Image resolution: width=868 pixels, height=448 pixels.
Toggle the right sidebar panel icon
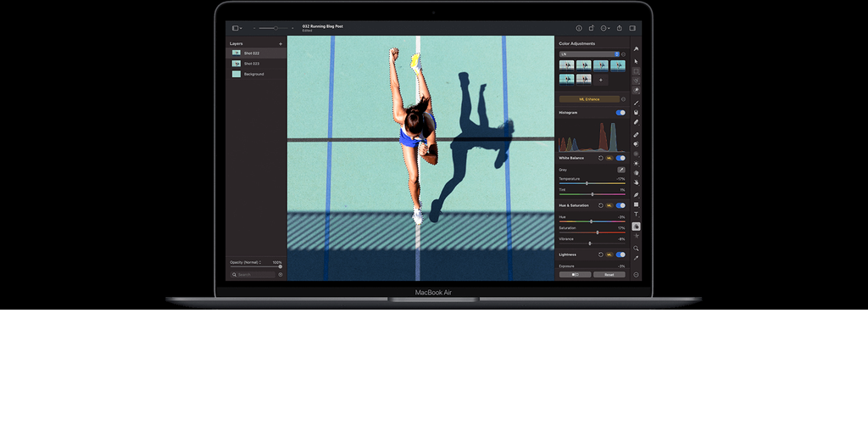(632, 28)
